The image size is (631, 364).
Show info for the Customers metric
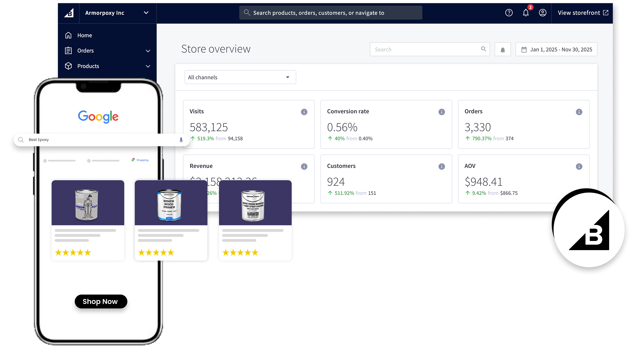[442, 166]
